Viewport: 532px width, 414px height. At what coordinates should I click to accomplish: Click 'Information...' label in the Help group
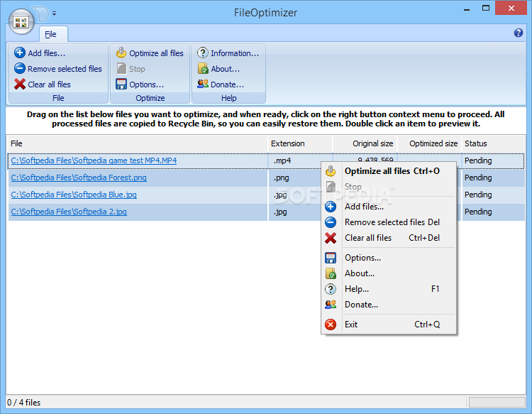click(x=235, y=53)
